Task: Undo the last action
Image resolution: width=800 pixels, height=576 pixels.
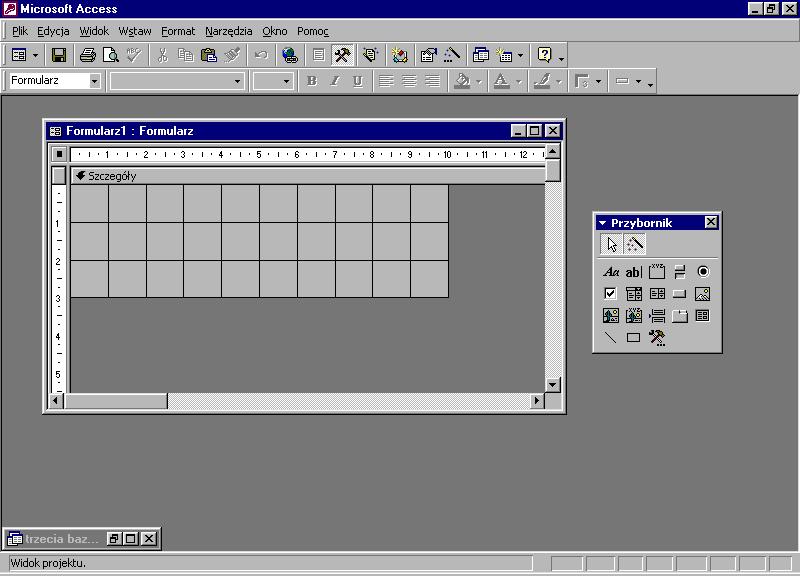Action: coord(261,55)
